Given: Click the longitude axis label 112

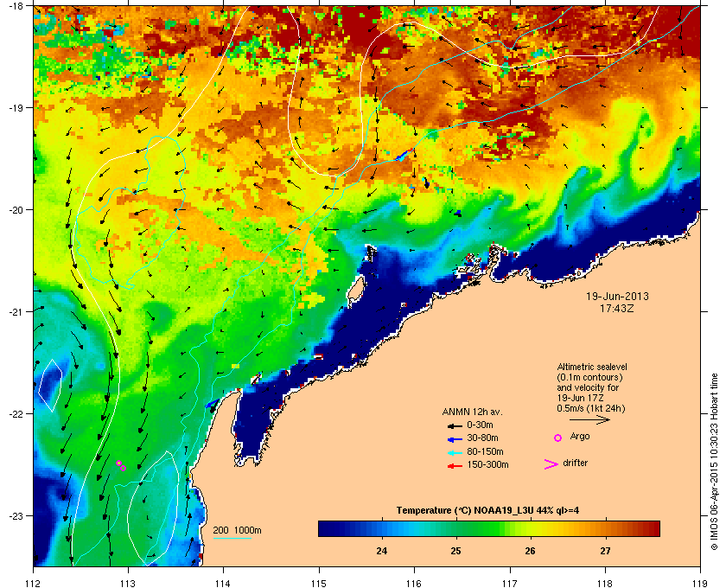Looking at the screenshot, I should [x=34, y=584].
